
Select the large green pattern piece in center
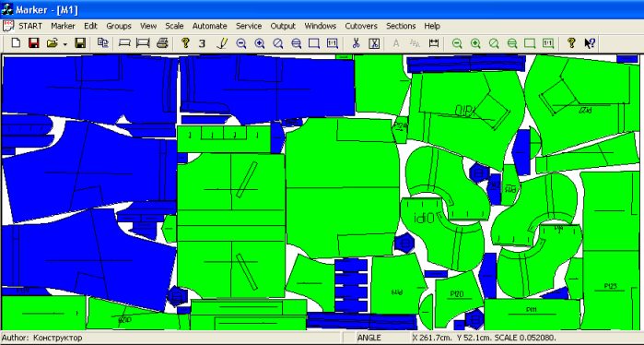point(342,187)
